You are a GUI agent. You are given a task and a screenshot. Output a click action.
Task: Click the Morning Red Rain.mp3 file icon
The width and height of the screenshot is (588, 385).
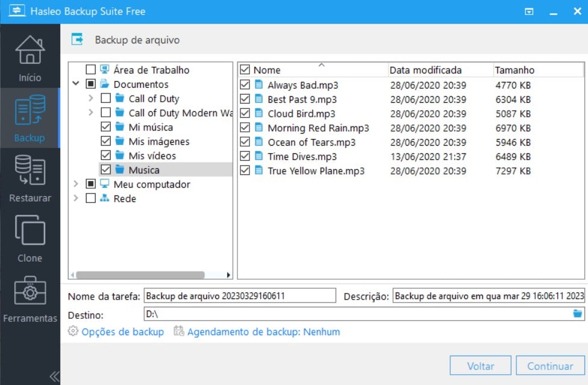pyautogui.click(x=259, y=127)
